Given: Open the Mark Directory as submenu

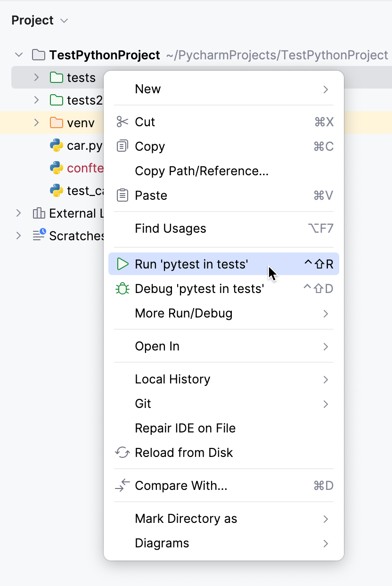Looking at the screenshot, I should 186,518.
